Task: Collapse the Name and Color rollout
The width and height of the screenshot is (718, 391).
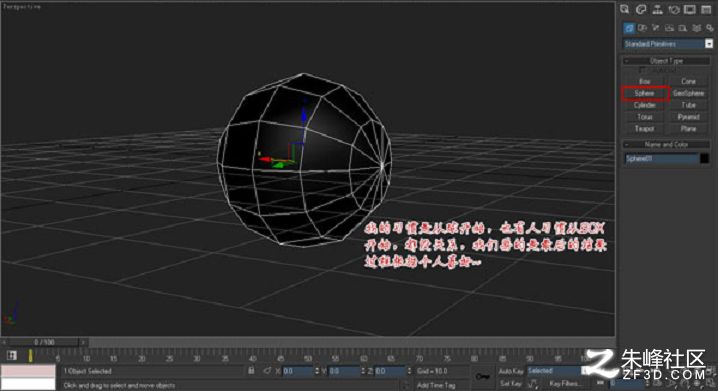Action: 666,145
